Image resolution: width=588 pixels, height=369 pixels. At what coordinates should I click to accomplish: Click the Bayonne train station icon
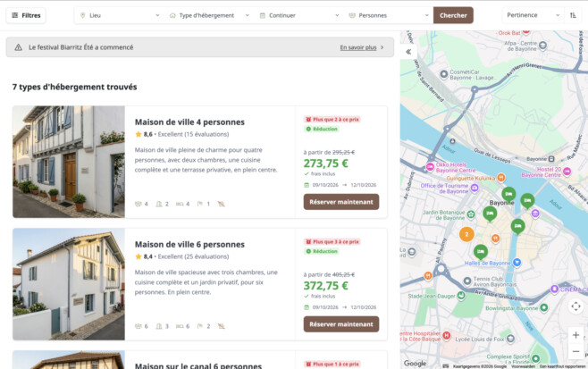point(551,159)
